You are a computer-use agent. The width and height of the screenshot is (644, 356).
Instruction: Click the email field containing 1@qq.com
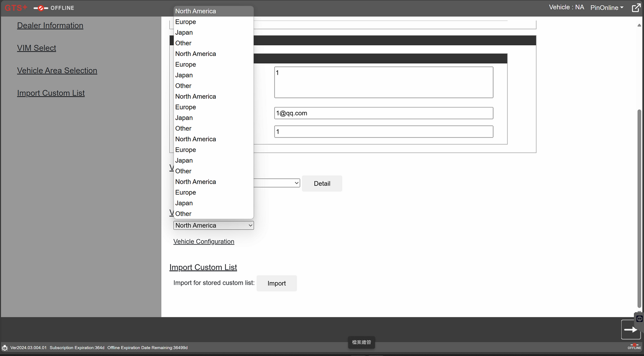(383, 113)
